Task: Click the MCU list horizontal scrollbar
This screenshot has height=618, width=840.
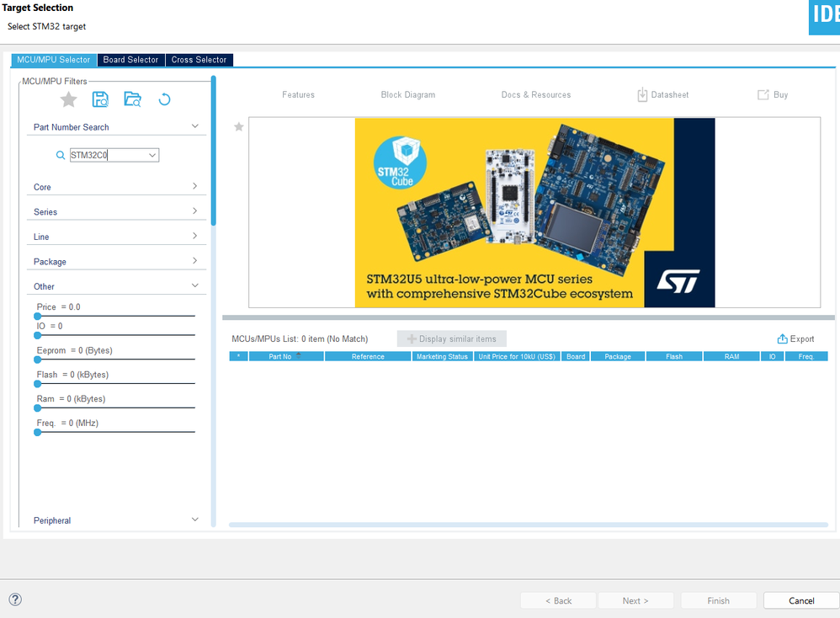Action: [529, 525]
